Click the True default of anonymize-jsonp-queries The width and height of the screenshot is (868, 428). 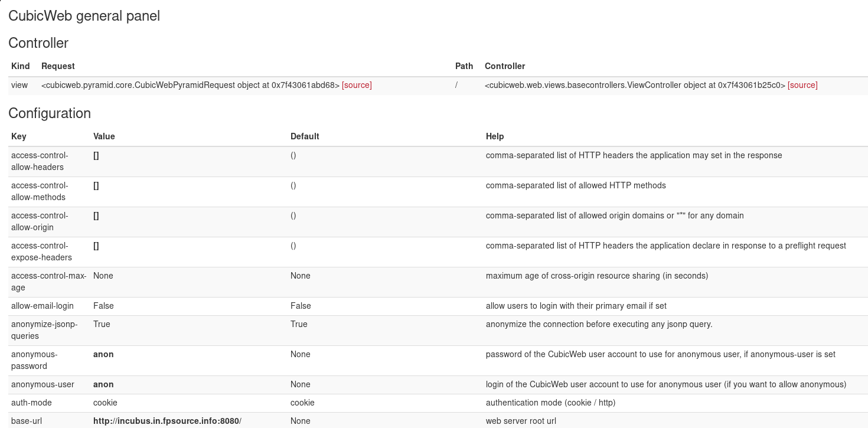coord(299,324)
